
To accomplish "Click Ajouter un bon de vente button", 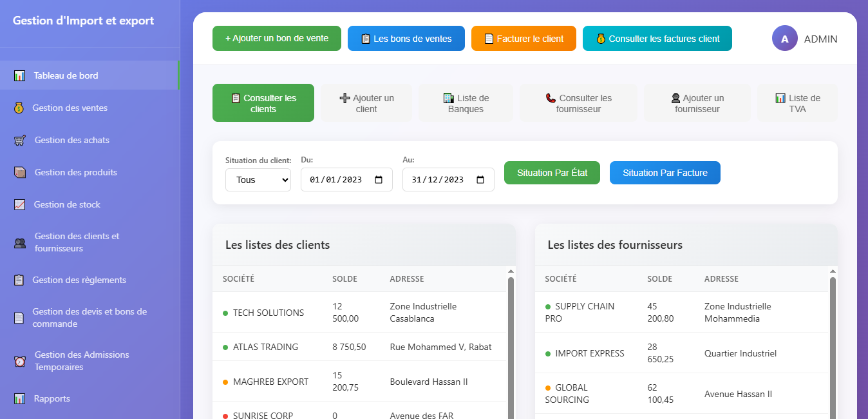I will pyautogui.click(x=277, y=38).
